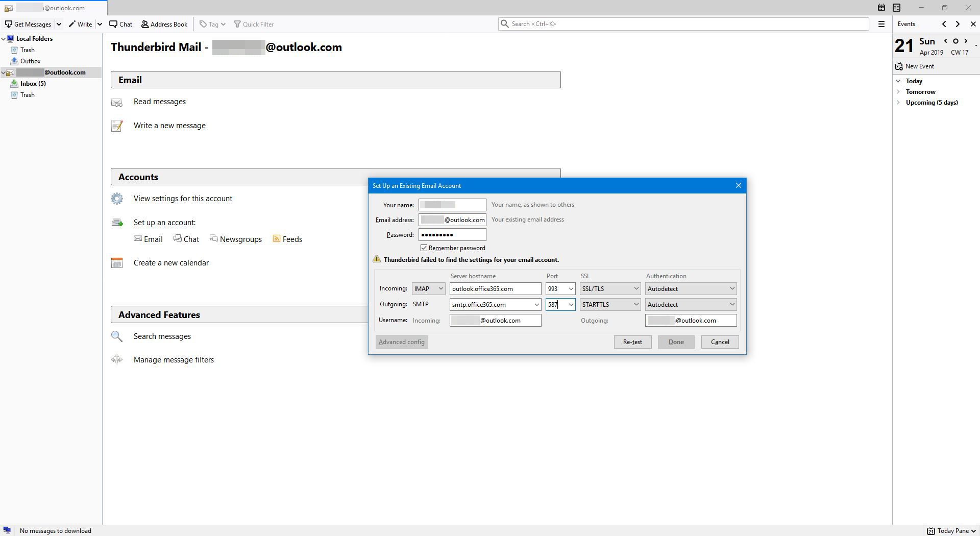Click Read messages link
980x536 pixels.
(x=160, y=102)
